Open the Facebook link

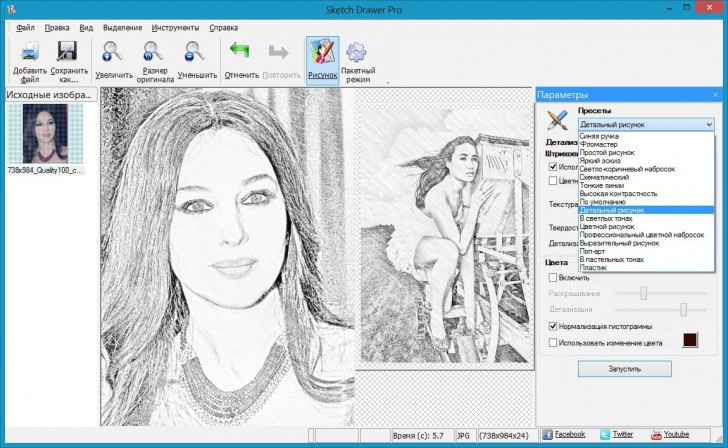click(x=570, y=435)
